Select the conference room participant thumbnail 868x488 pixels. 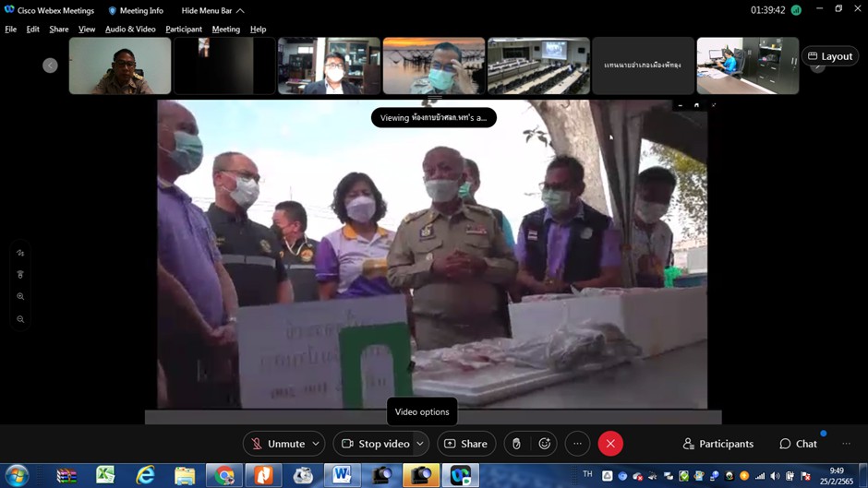[538, 65]
